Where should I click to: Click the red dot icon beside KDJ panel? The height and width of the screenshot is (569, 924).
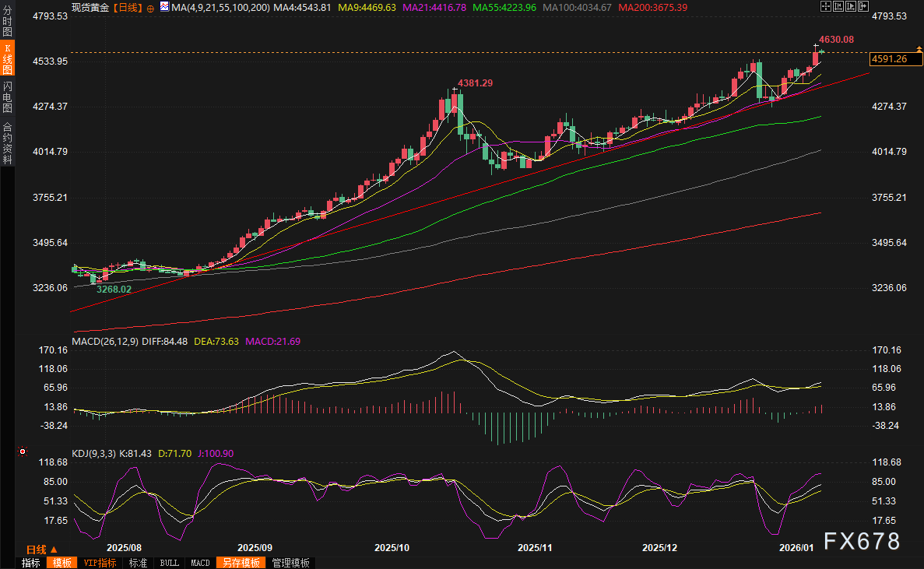[22, 451]
